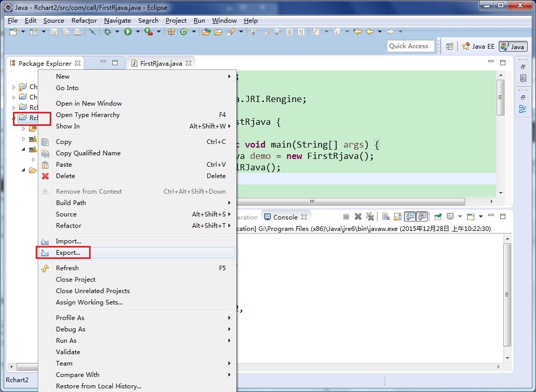Viewport: 536px width, 392px height.
Task: Click the Outline view icon in right trim
Action: tap(523, 109)
